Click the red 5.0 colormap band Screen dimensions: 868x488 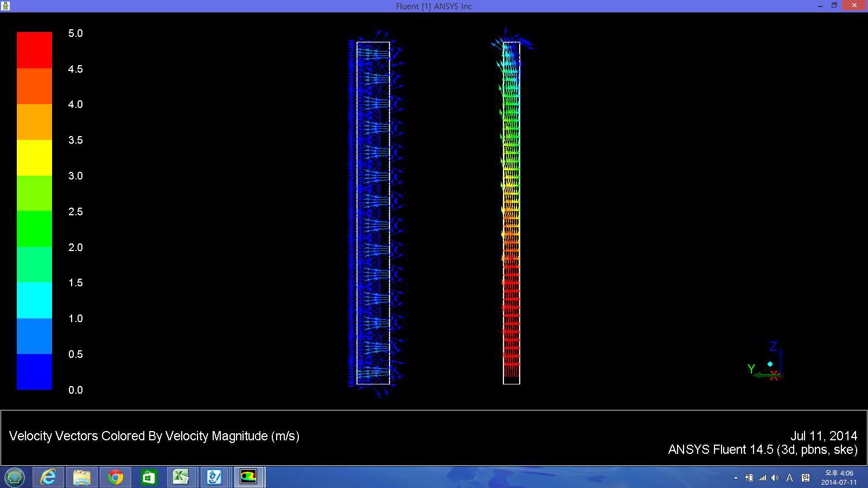pyautogui.click(x=34, y=50)
